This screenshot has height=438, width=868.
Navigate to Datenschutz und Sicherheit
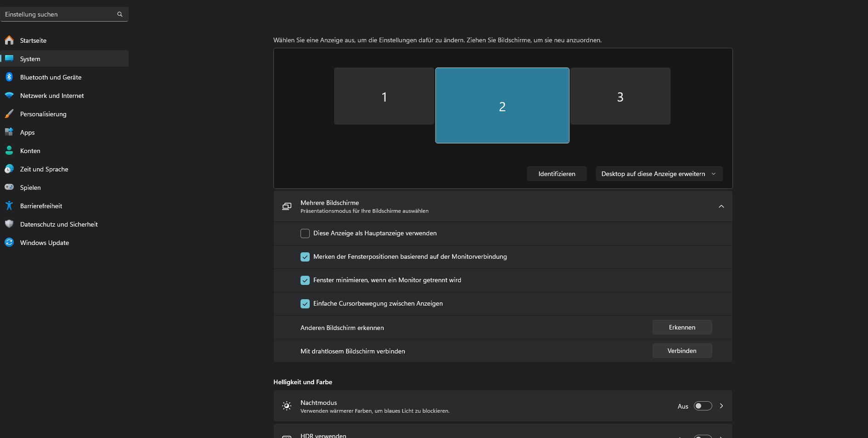(x=64, y=224)
